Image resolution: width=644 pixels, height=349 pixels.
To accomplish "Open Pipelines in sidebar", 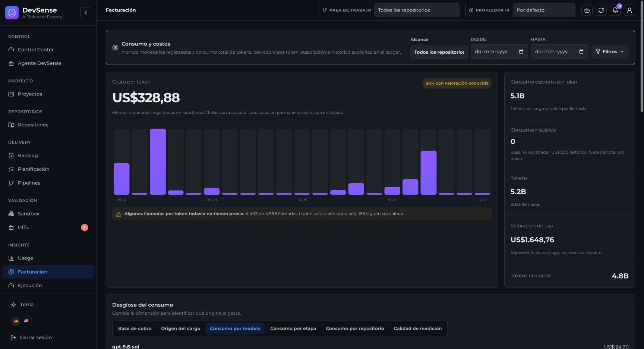I will (x=48, y=183).
